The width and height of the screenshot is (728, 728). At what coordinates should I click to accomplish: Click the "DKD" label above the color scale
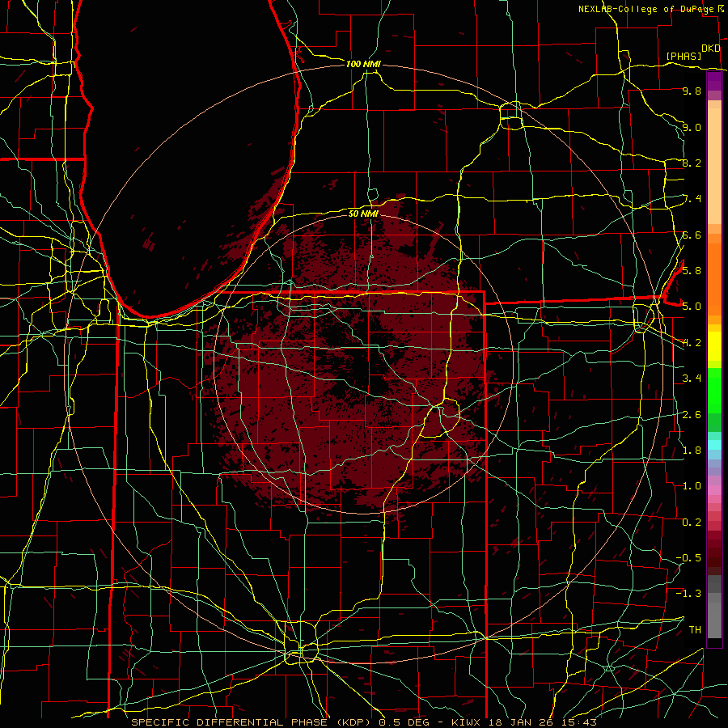[x=710, y=49]
